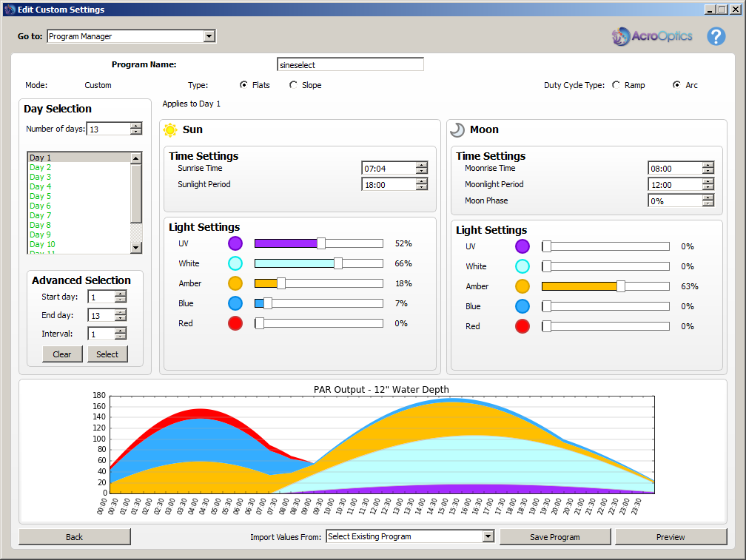This screenshot has width=746, height=560.
Task: Select the Ramp duty cycle radio button
Action: (x=616, y=84)
